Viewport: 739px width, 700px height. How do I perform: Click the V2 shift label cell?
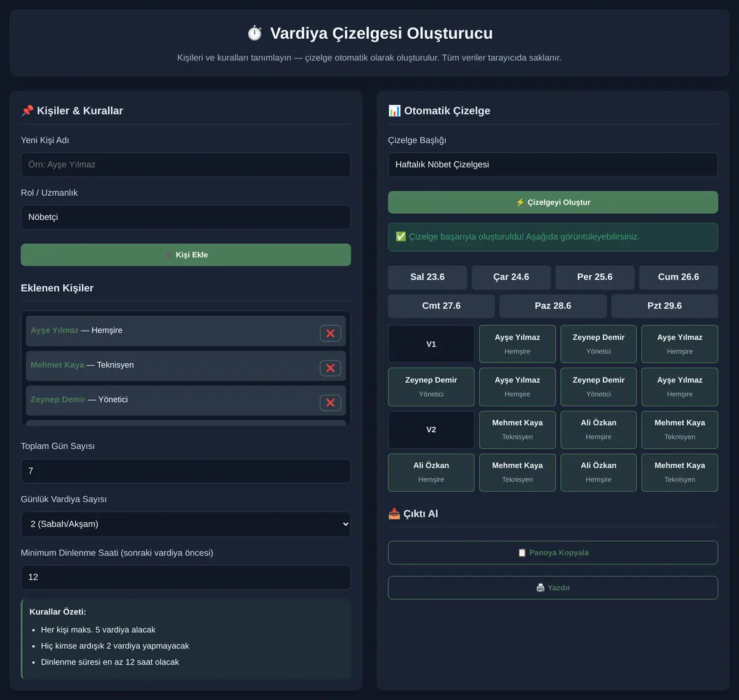pos(431,430)
